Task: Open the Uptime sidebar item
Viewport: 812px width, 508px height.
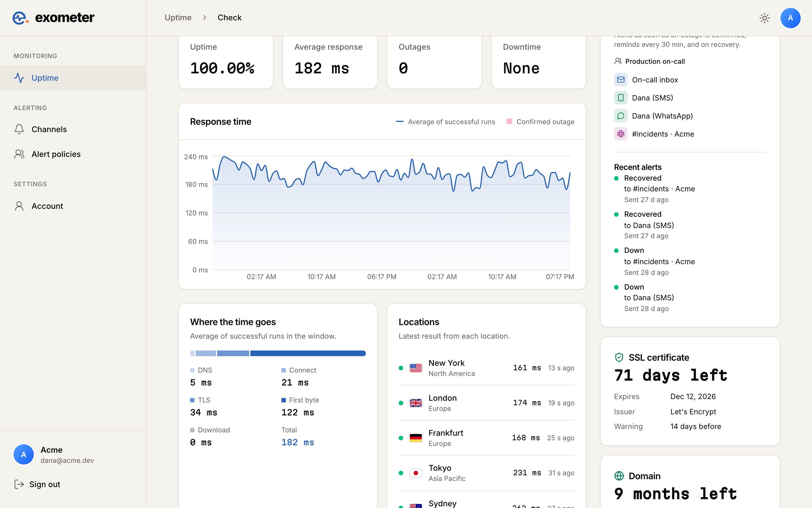Action: coord(73,78)
